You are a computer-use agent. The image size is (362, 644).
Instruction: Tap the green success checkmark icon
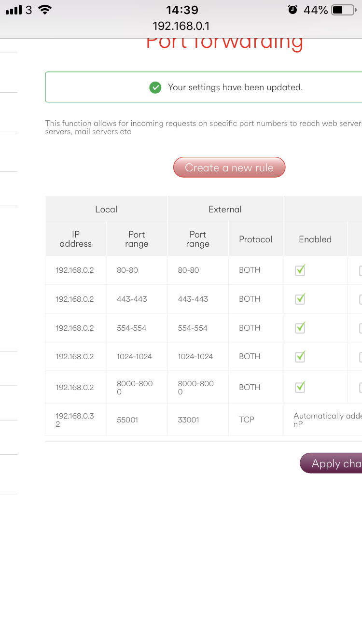(x=155, y=87)
